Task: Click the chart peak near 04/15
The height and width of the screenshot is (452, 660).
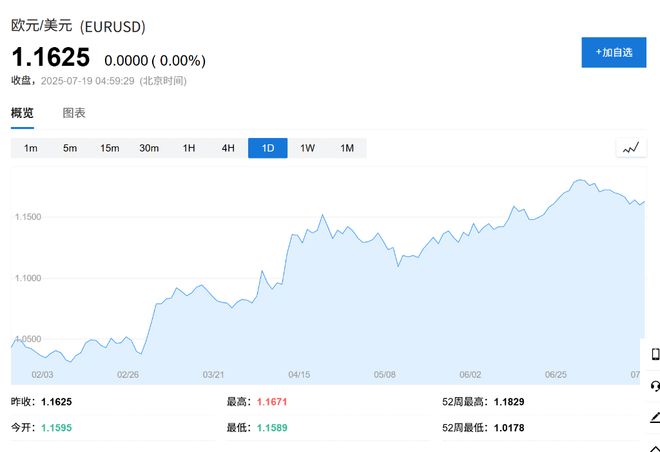Action: pos(323,215)
